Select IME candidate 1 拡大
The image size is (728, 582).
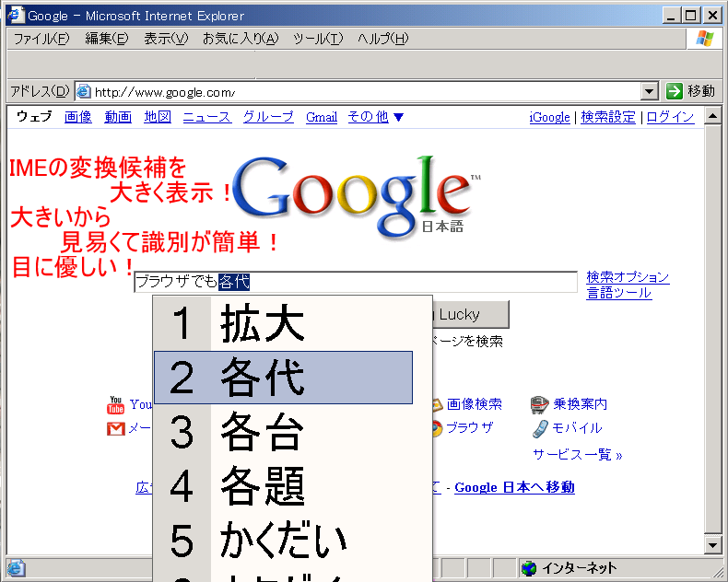coord(283,323)
